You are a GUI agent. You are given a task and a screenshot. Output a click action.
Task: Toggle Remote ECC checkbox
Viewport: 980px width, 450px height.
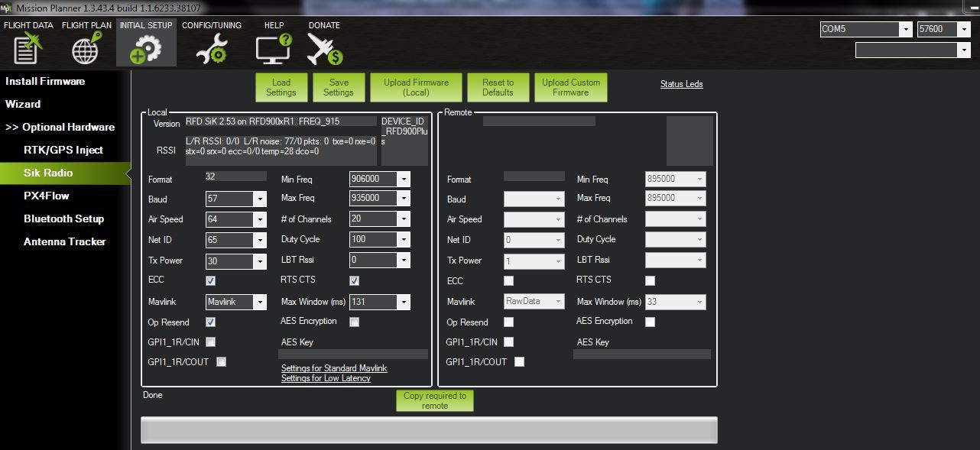509,281
